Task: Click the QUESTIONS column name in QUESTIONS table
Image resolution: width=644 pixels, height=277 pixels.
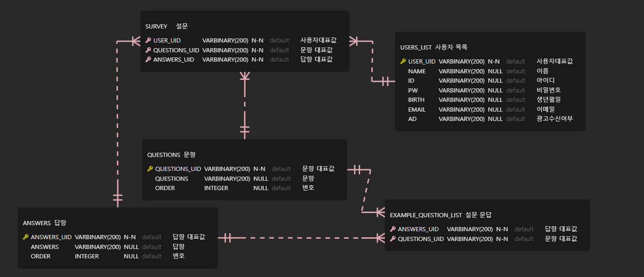Action: [x=172, y=178]
